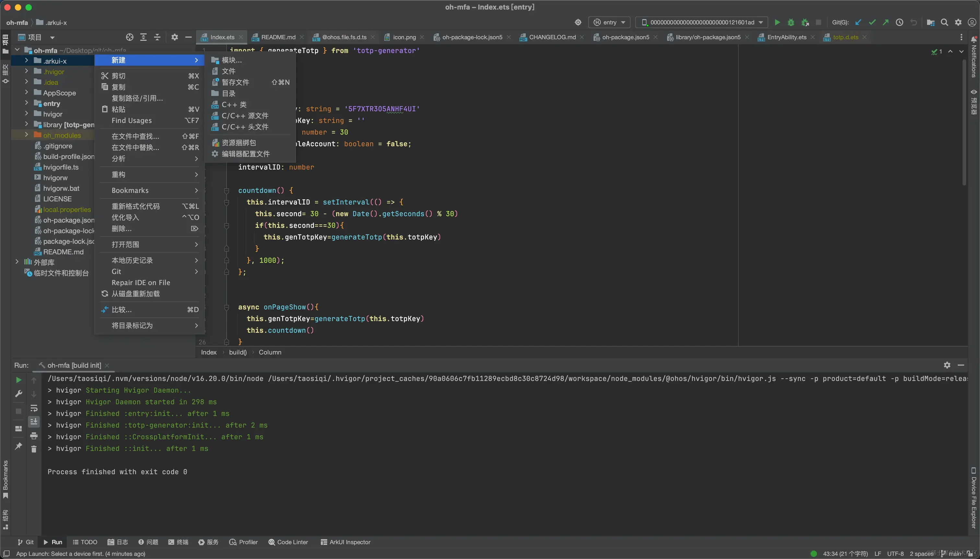Expand 外部库 external libraries node

point(17,262)
